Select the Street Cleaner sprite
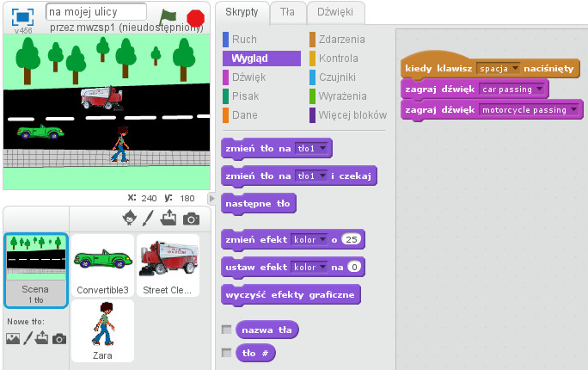The image size is (588, 370). (x=168, y=266)
